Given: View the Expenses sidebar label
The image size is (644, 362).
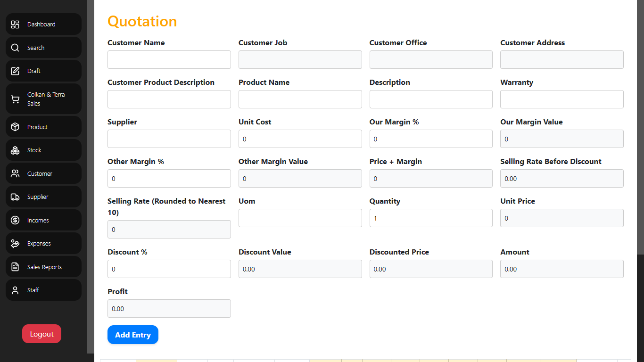Looking at the screenshot, I should (x=39, y=243).
